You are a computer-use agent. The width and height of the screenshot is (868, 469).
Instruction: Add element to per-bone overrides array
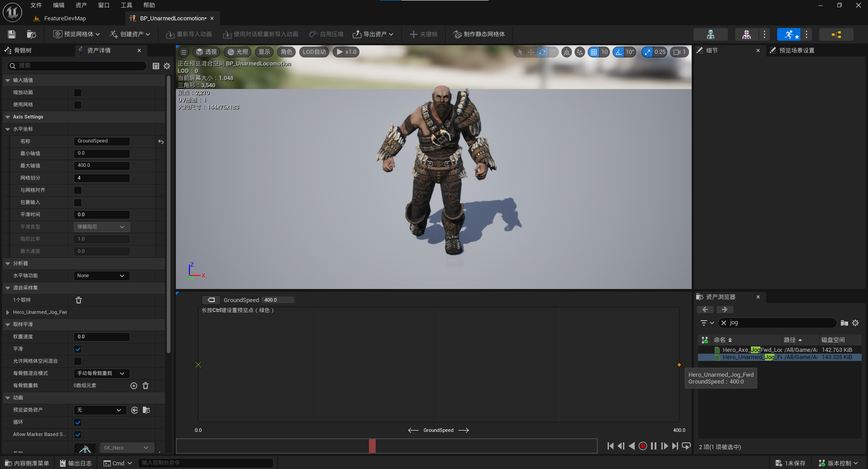(134, 386)
